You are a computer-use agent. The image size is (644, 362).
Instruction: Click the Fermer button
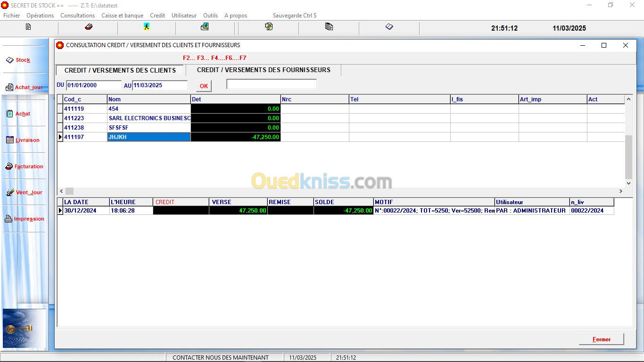(x=601, y=339)
